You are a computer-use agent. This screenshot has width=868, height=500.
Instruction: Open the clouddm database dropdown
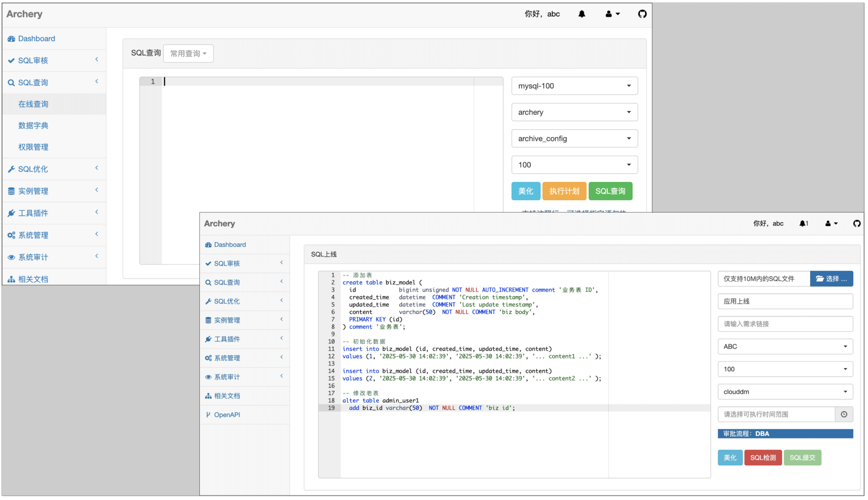[x=785, y=392]
